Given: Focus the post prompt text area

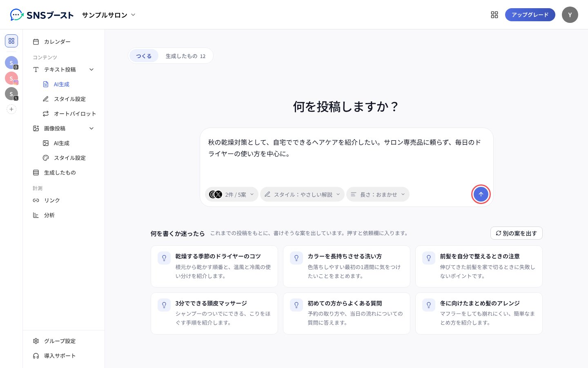Looking at the screenshot, I should click(346, 157).
